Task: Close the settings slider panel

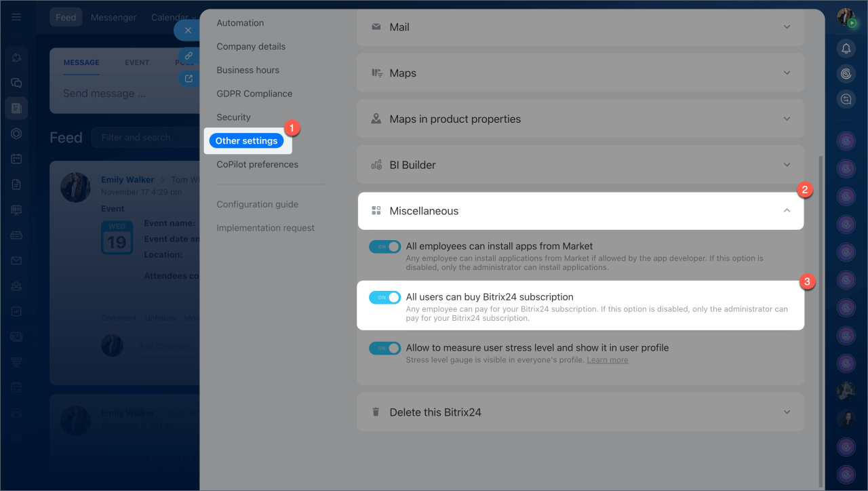Action: click(188, 31)
